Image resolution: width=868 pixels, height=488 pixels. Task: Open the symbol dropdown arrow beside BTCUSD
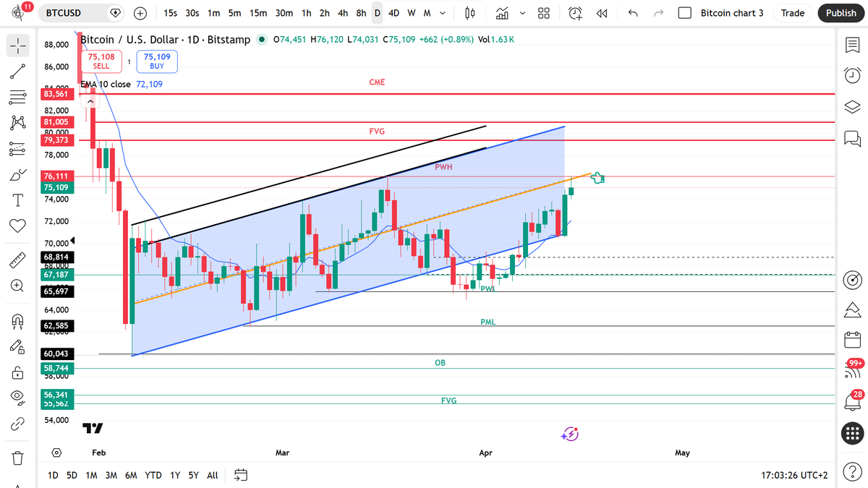coord(116,13)
